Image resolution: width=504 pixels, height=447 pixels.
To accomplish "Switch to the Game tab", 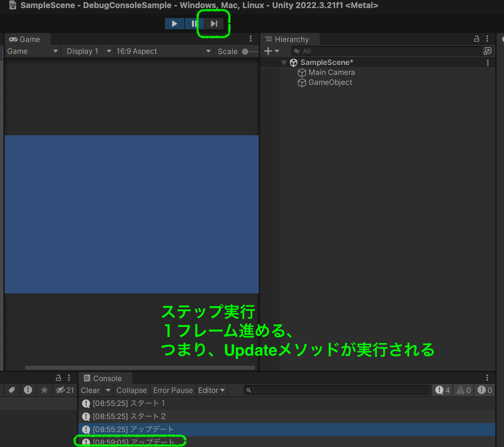I will [x=27, y=39].
